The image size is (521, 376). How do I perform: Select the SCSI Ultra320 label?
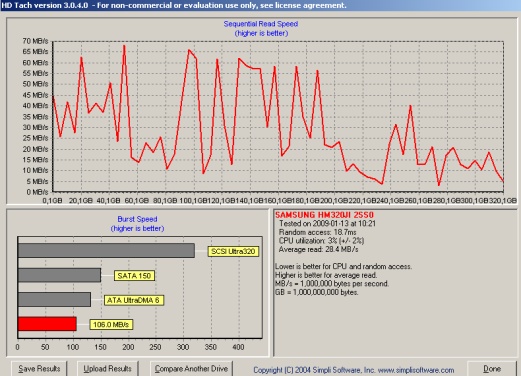tap(233, 251)
